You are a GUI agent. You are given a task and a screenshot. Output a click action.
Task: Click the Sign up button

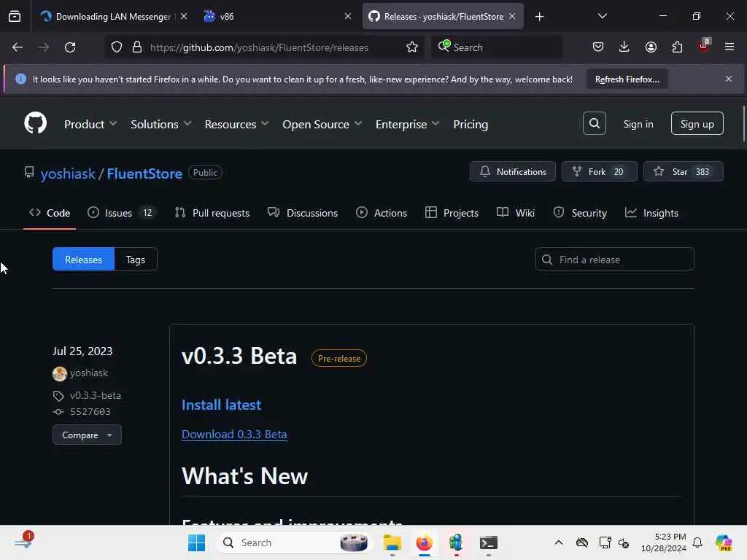coord(697,123)
